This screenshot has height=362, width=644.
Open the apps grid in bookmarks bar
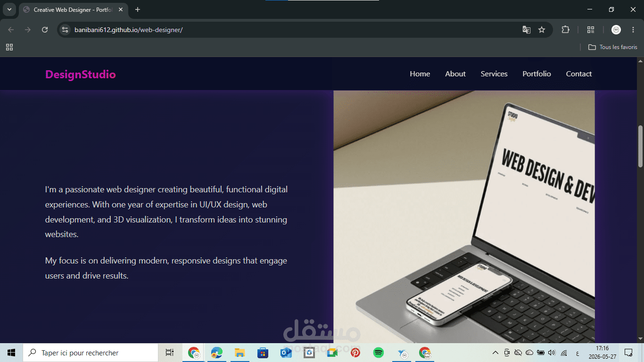pos(9,47)
